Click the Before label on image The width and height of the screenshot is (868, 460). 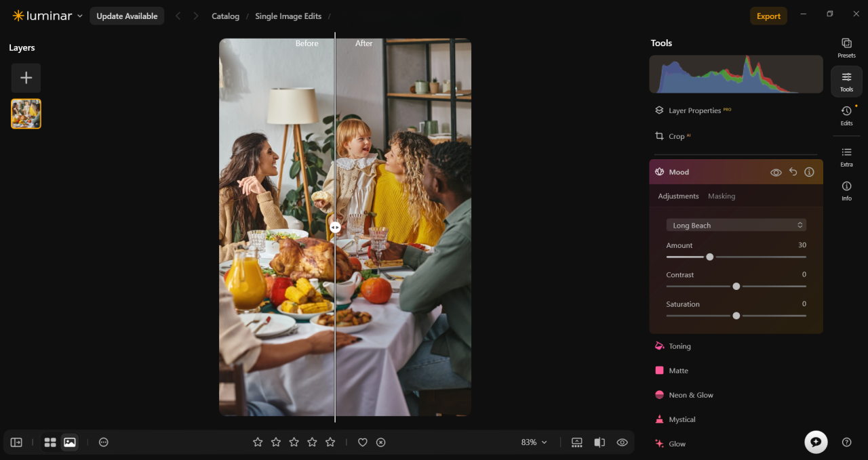tap(307, 43)
